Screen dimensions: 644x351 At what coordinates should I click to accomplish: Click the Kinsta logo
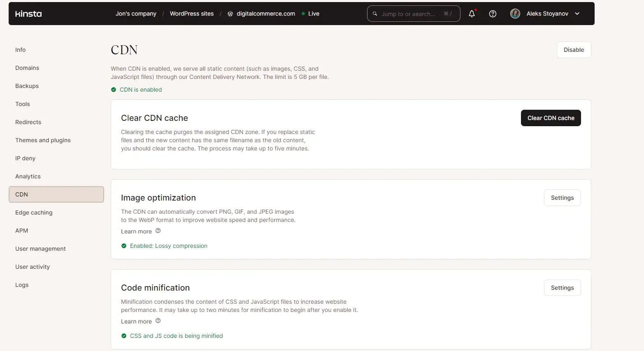tap(28, 14)
